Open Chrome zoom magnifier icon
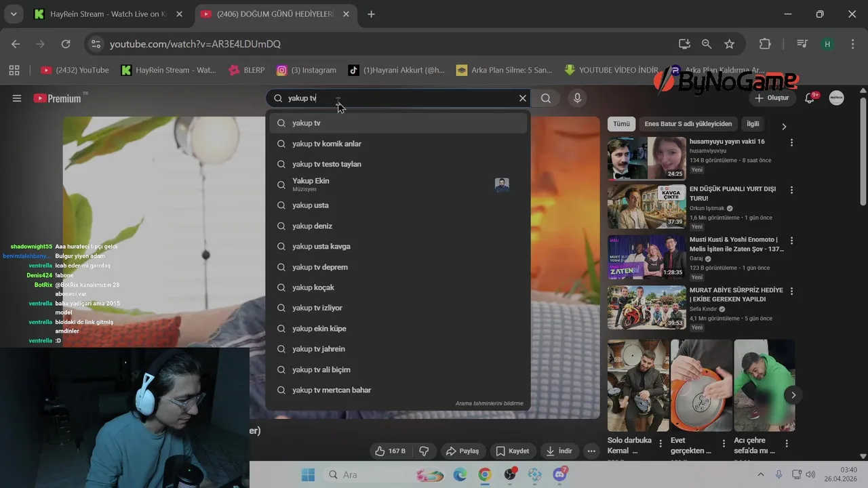Screen dimensions: 868x488 [707, 44]
